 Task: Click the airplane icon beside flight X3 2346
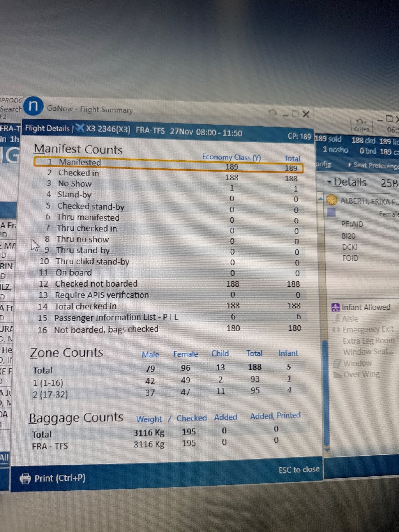coord(80,128)
